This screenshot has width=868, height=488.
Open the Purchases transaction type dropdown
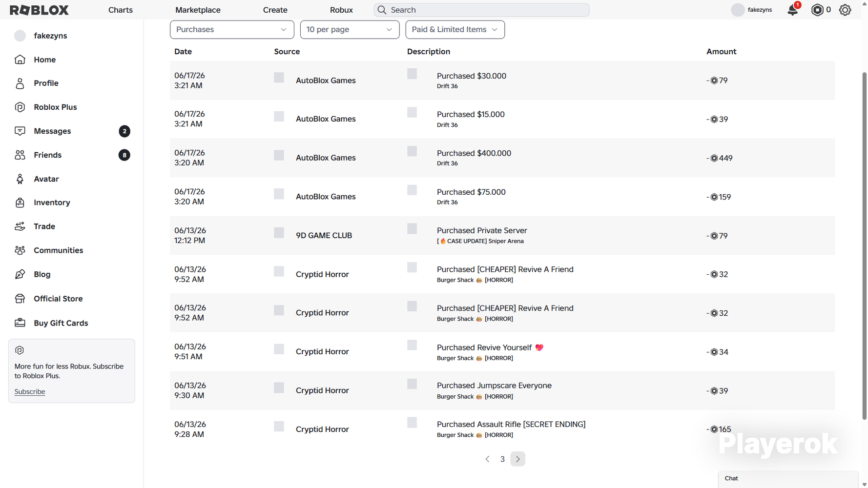point(232,29)
